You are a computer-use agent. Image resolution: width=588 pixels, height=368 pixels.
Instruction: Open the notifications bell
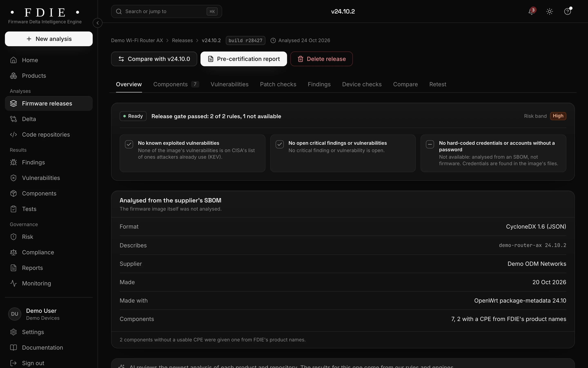[532, 11]
